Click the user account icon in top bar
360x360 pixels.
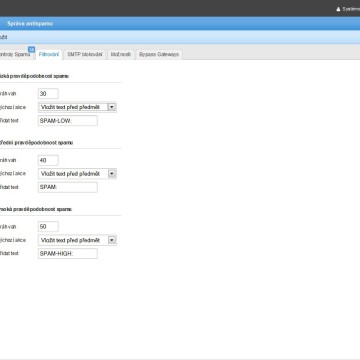pyautogui.click(x=338, y=9)
